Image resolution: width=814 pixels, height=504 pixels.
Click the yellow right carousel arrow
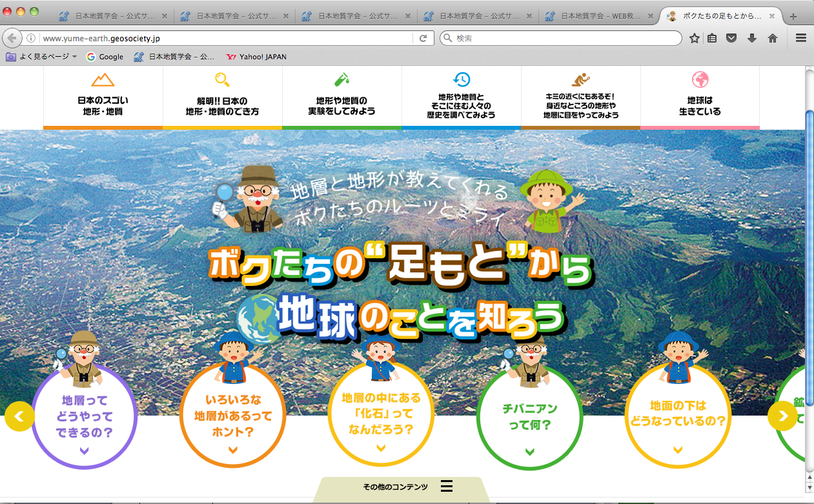tap(782, 416)
